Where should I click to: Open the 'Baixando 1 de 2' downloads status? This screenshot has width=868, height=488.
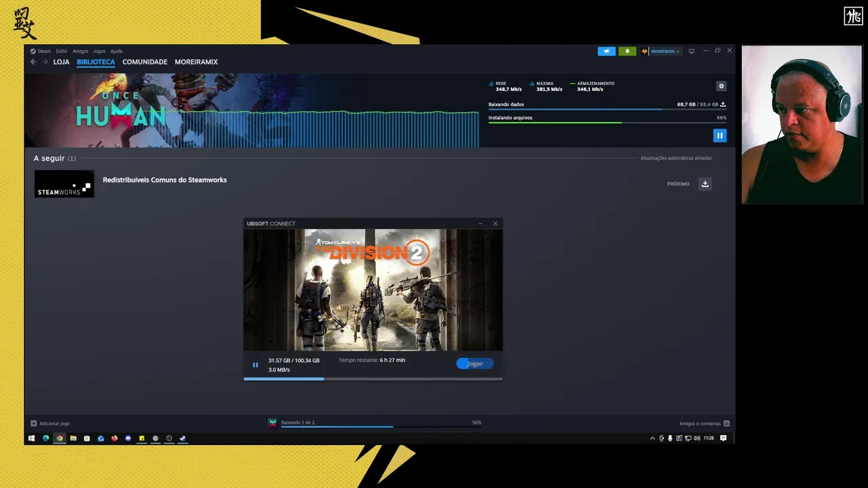(x=375, y=423)
